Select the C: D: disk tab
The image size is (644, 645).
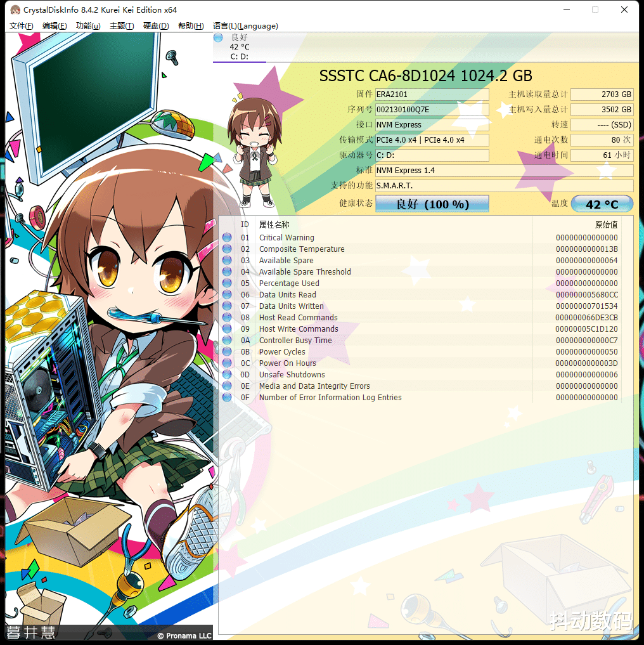coord(240,48)
